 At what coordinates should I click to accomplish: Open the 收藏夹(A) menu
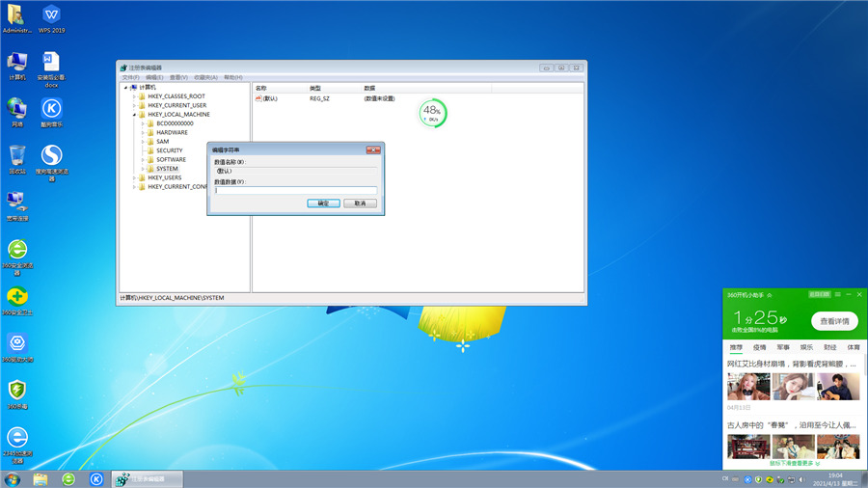(x=206, y=77)
